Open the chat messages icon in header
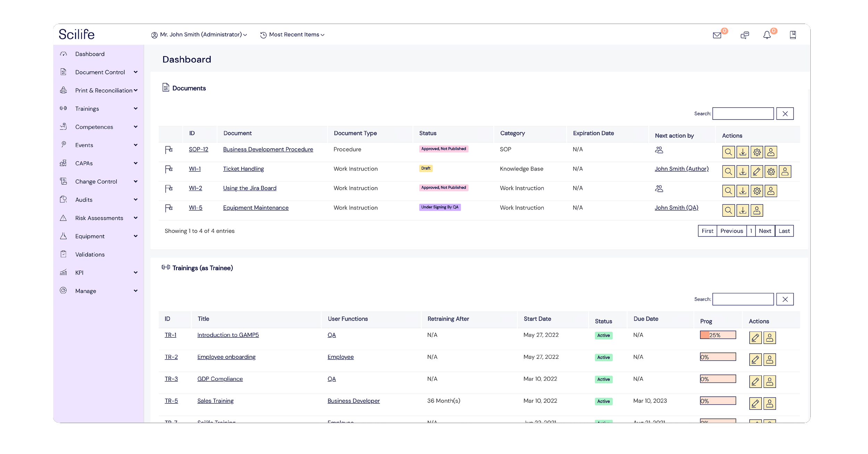The height and width of the screenshot is (454, 868). coord(744,35)
